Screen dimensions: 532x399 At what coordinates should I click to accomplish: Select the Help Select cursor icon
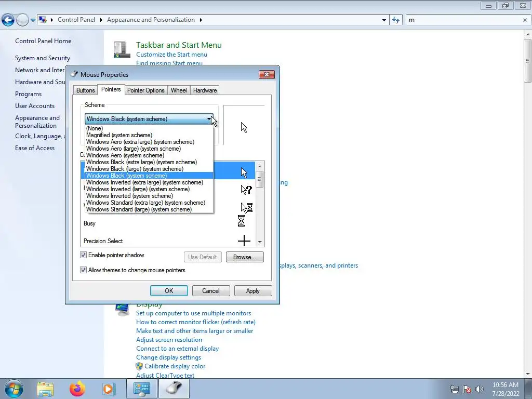click(x=246, y=190)
